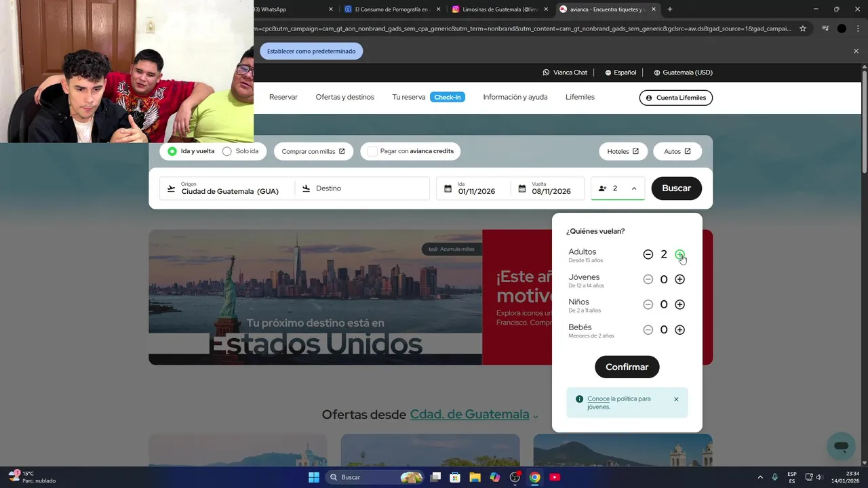Dismiss the youth policy notice

pos(676,399)
